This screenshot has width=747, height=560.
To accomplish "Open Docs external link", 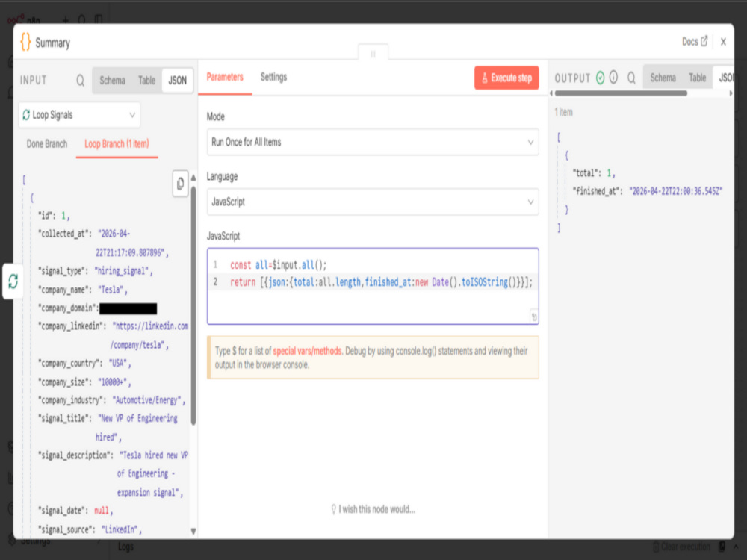I will tap(694, 41).
